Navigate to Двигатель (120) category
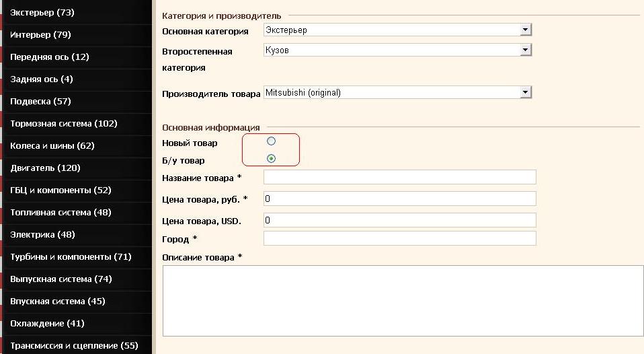 pos(45,168)
